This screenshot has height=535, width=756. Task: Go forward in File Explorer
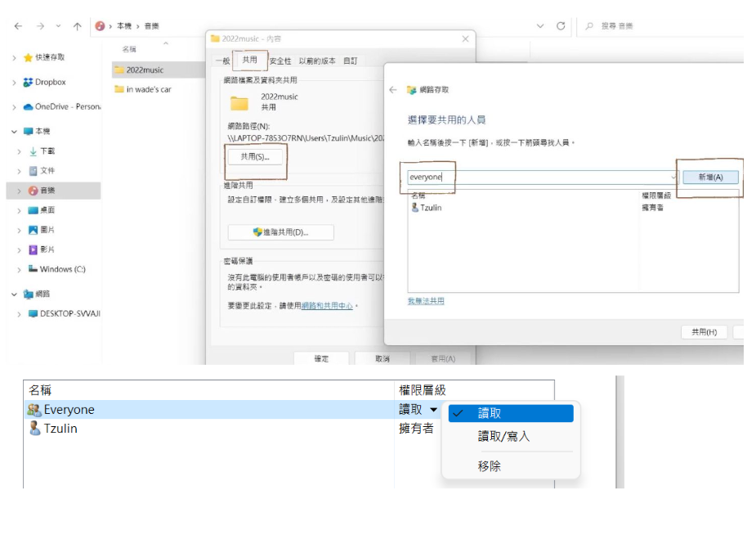[41, 26]
